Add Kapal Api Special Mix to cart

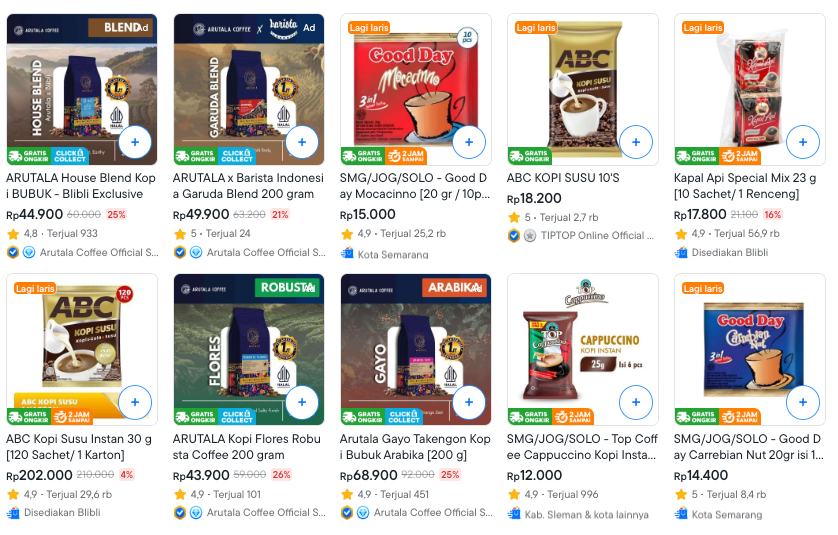pos(803,142)
